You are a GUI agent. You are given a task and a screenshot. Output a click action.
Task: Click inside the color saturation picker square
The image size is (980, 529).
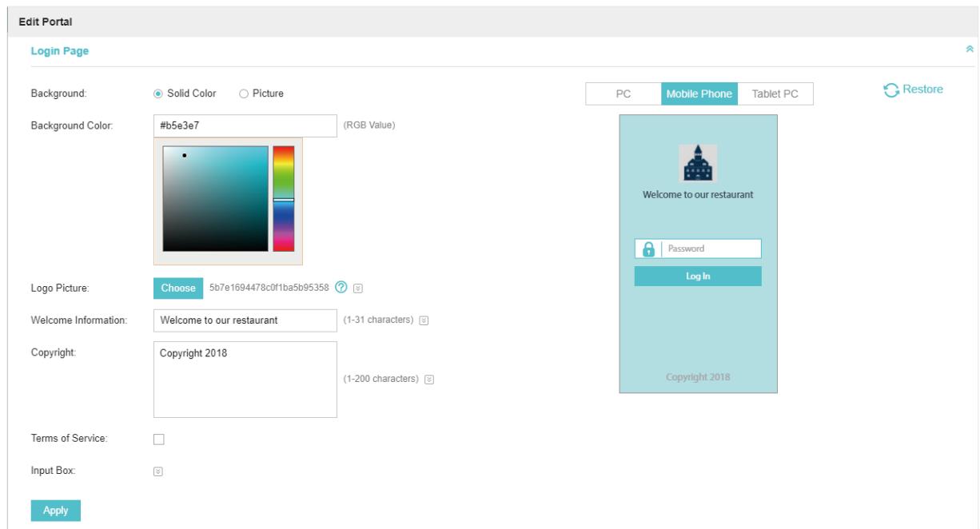[x=215, y=199]
